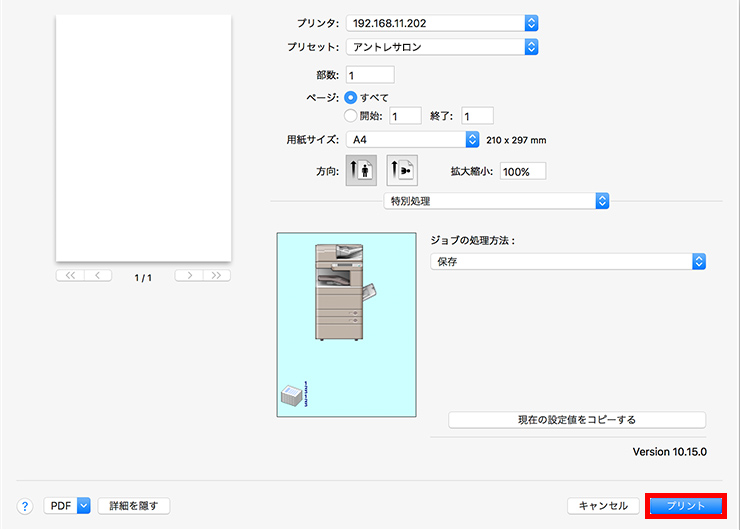
Task: Open the プリセット preset dropdown
Action: point(442,47)
